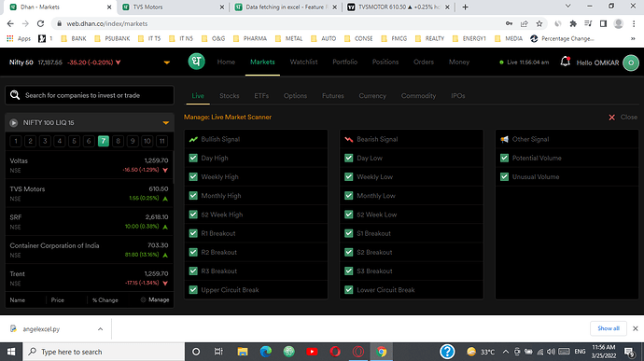This screenshot has height=361, width=644.
Task: Open the PHARMA bookmark folder
Action: click(250, 38)
